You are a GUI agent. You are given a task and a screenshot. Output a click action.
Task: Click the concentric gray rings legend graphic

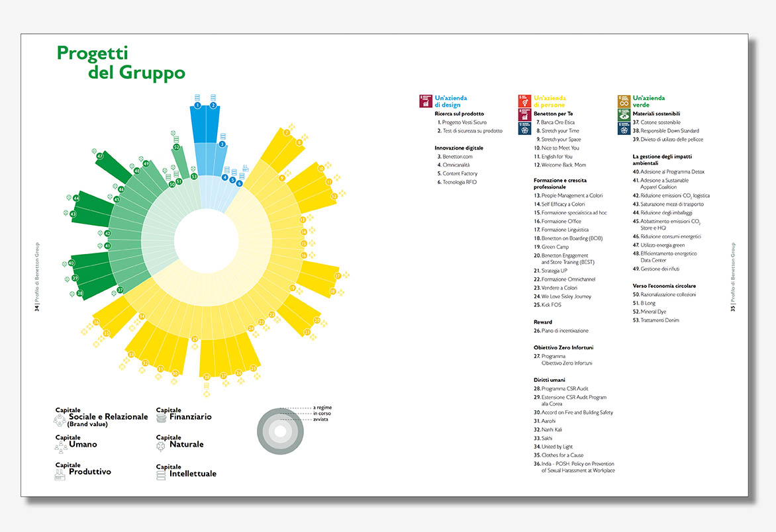280,431
